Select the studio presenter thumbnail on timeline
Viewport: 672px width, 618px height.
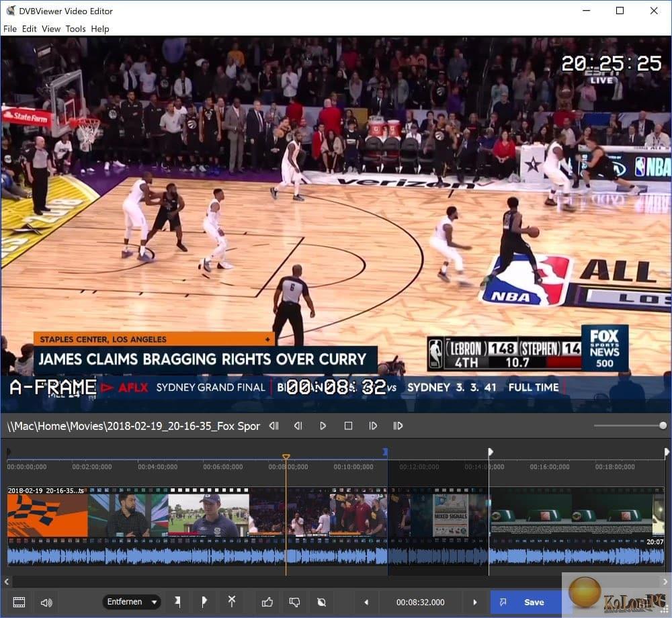click(128, 515)
